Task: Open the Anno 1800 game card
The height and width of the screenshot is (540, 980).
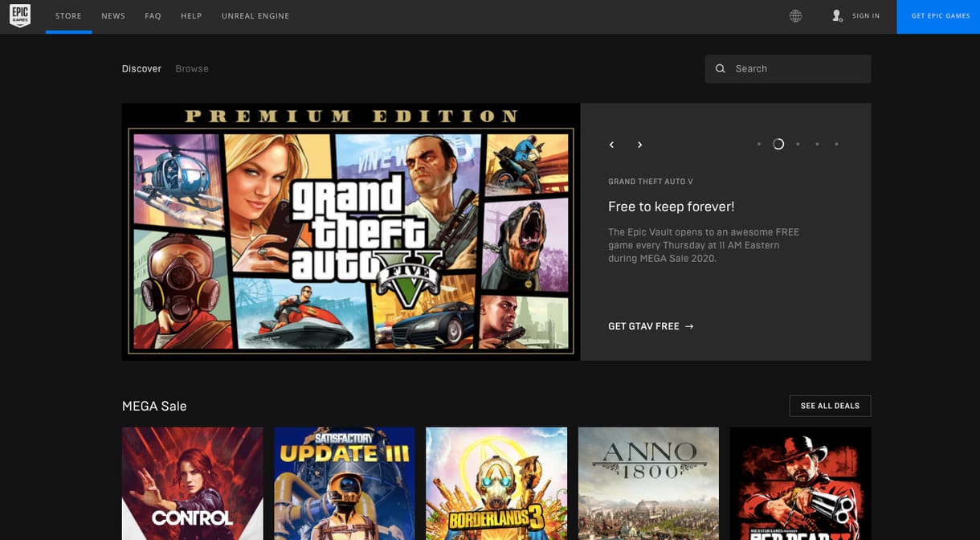Action: [x=648, y=483]
